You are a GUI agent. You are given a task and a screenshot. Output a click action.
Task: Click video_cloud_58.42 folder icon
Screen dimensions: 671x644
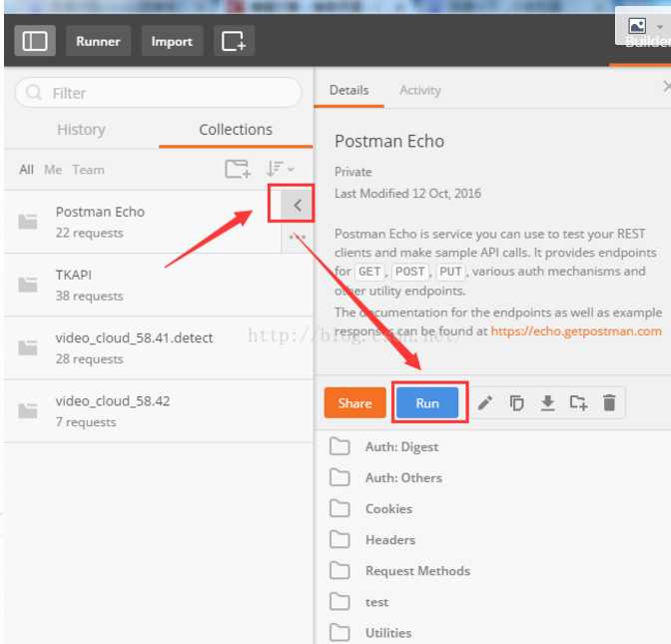[x=28, y=410]
